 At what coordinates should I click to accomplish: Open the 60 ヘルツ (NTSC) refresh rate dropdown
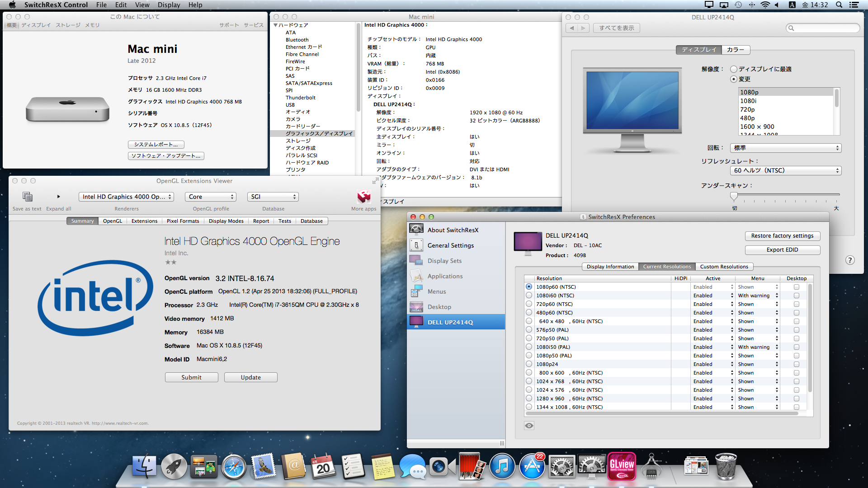[786, 171]
